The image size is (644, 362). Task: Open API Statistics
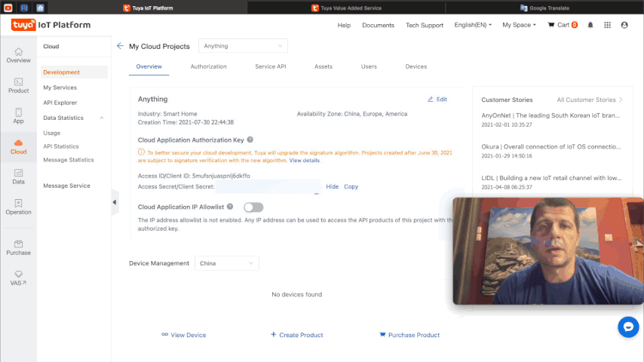[x=61, y=146]
